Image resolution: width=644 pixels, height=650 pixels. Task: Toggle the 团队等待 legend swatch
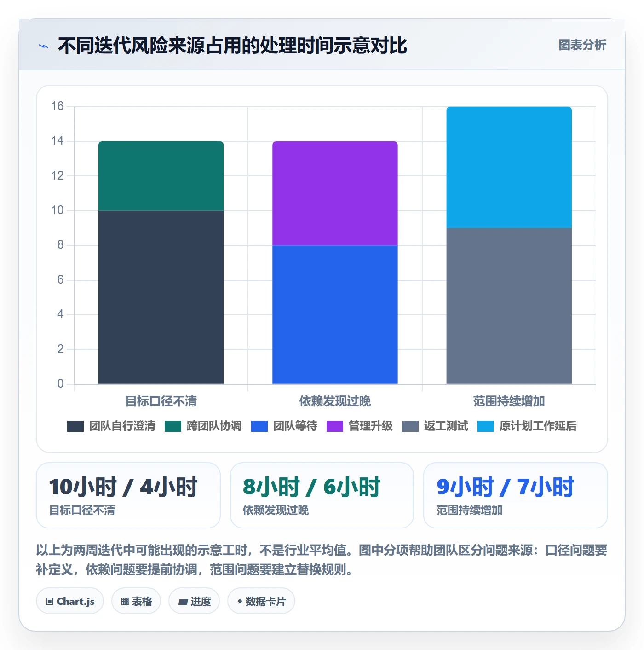[259, 426]
